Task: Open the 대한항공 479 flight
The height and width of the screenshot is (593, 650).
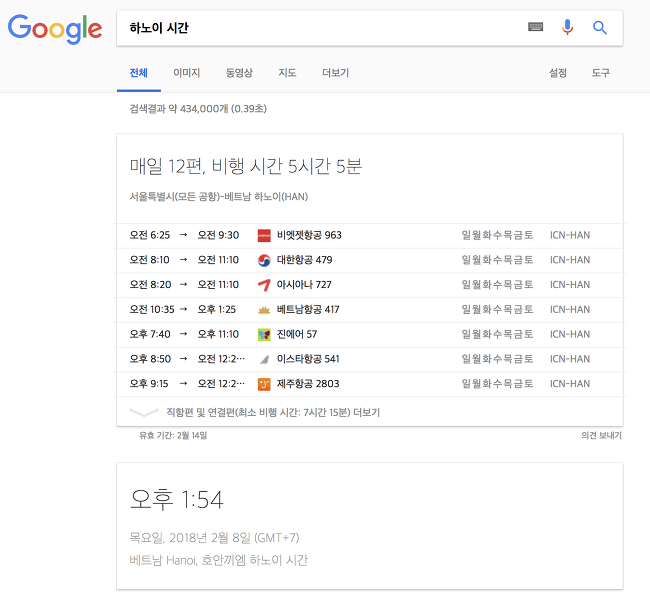Action: [304, 260]
